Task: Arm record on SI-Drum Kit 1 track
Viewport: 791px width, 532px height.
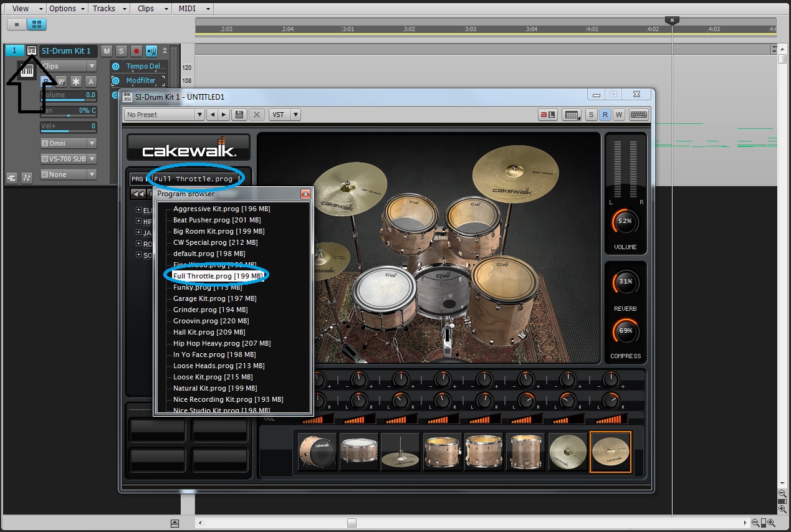Action: click(135, 51)
